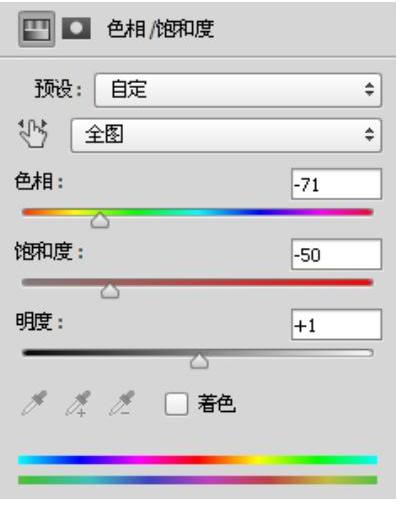The image size is (399, 505).
Task: Select the plain eyedropper tool
Action: point(34,403)
